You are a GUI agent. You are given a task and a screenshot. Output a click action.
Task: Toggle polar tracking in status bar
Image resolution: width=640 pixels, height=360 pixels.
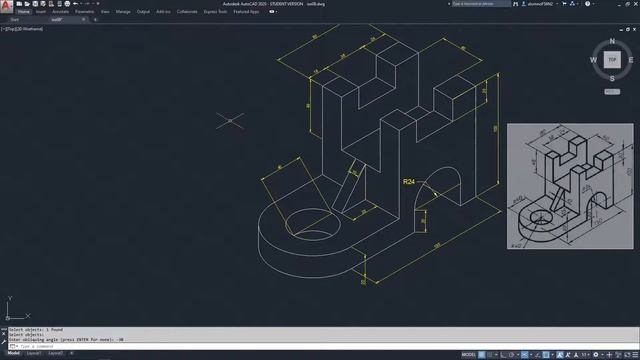tap(511, 355)
